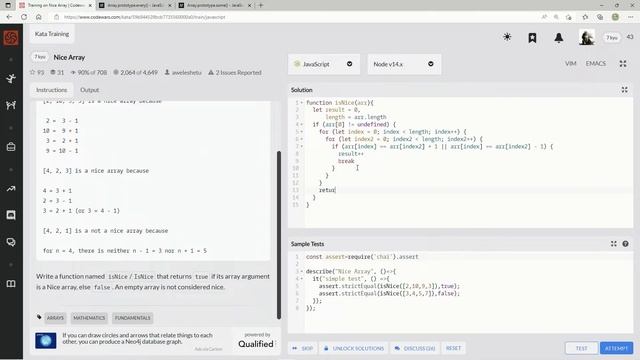Expand the Sample Tests panel icon
The image size is (640, 360).
(613, 244)
